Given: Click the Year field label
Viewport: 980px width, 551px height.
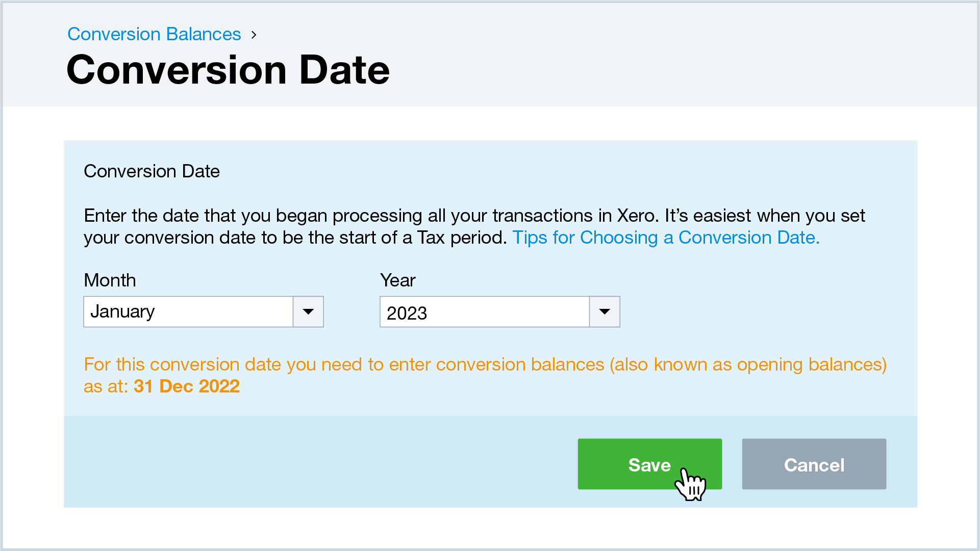Looking at the screenshot, I should (x=397, y=280).
